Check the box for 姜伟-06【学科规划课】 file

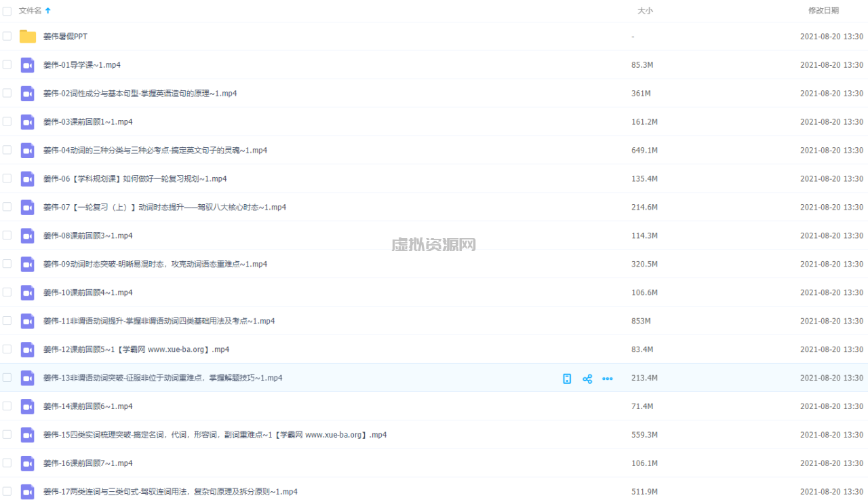click(7, 179)
